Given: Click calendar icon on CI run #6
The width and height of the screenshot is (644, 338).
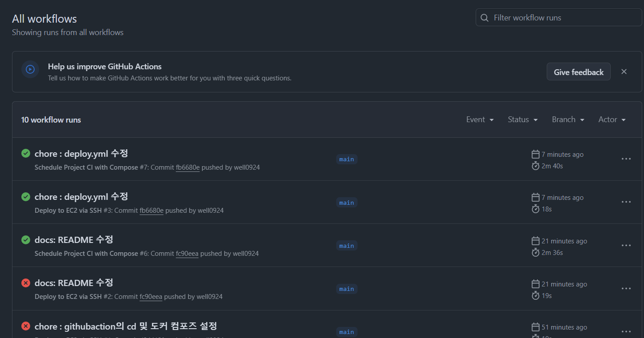Looking at the screenshot, I should pyautogui.click(x=536, y=241).
